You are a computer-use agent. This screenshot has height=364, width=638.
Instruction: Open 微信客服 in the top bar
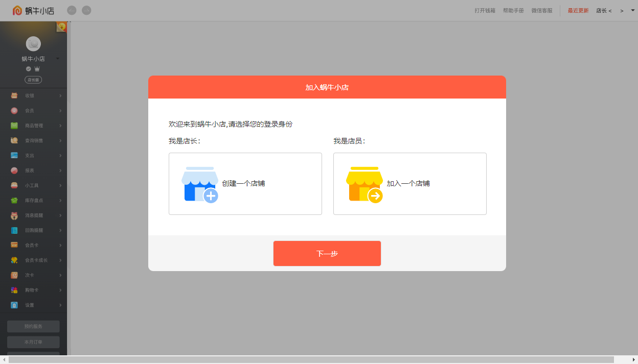click(542, 11)
